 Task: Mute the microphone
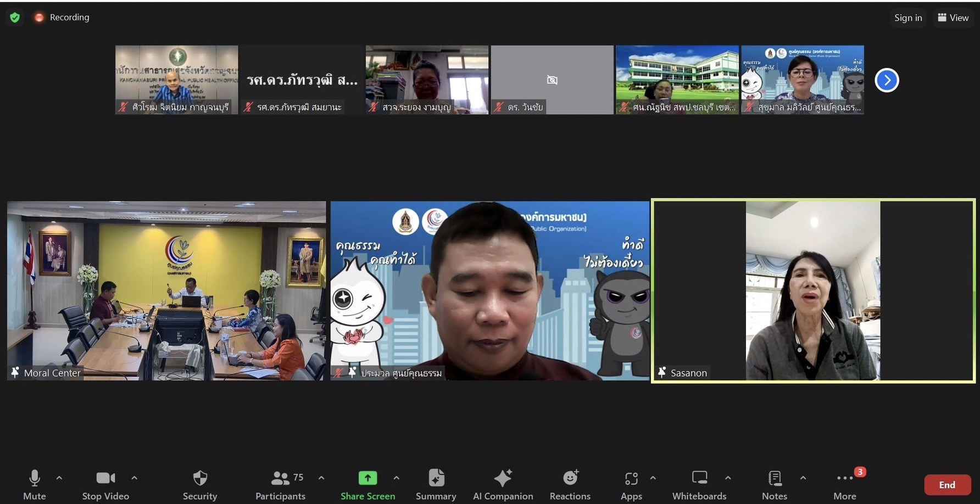(x=34, y=484)
